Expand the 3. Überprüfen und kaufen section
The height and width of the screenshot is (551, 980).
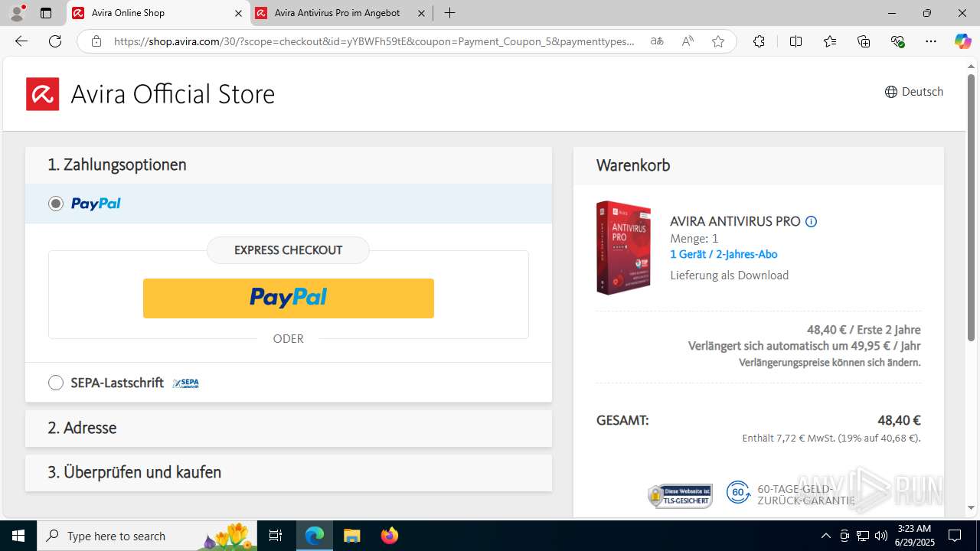(289, 472)
